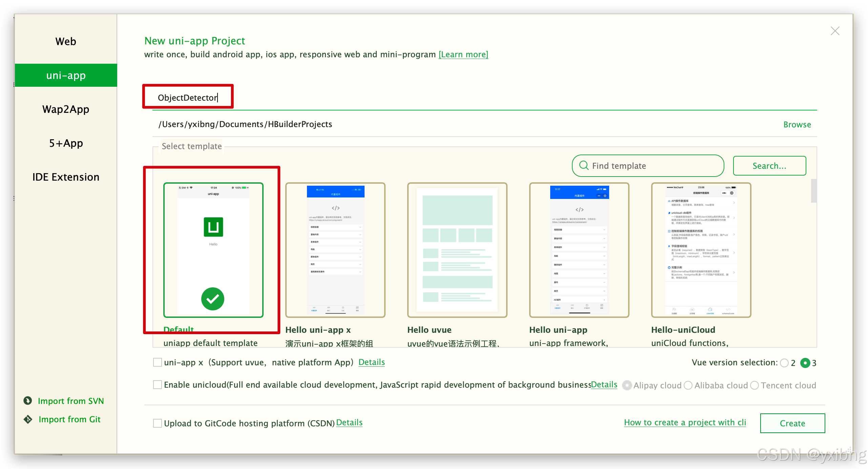This screenshot has width=868, height=469.
Task: Check the Enable unicloud option
Action: point(158,385)
